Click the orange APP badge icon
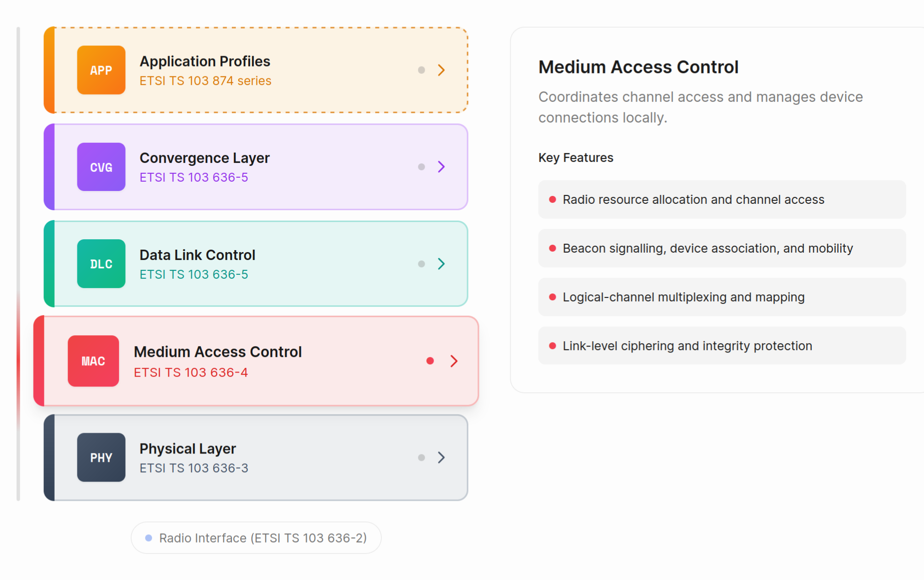924x580 pixels. coord(101,70)
